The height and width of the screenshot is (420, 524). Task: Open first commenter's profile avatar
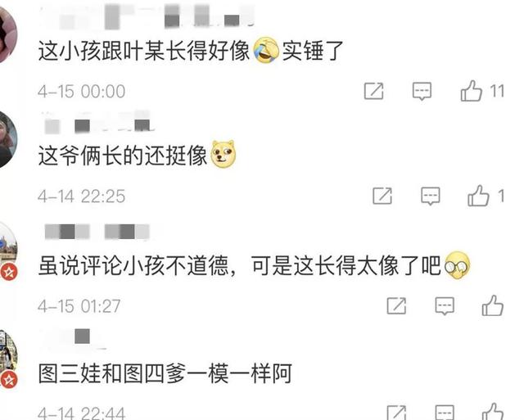7,34
